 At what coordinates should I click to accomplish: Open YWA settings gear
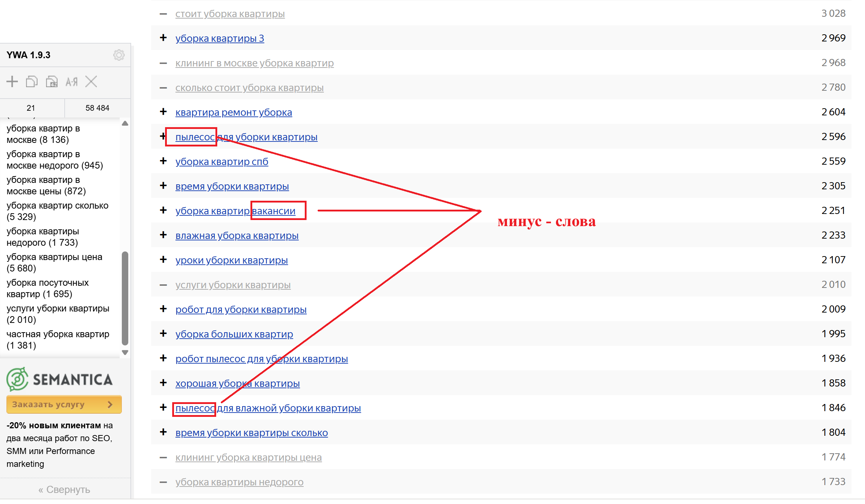[x=119, y=55]
